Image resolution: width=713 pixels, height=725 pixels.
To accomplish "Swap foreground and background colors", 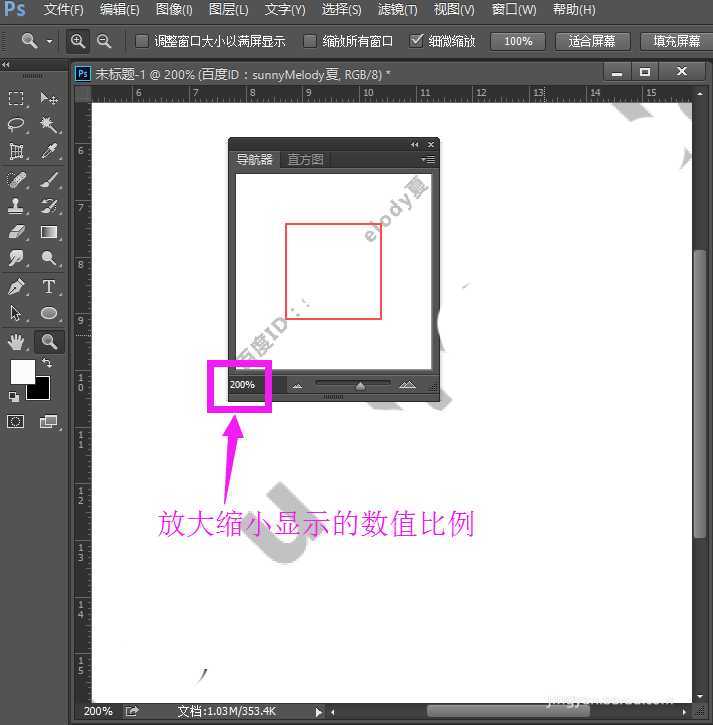I will [x=46, y=363].
